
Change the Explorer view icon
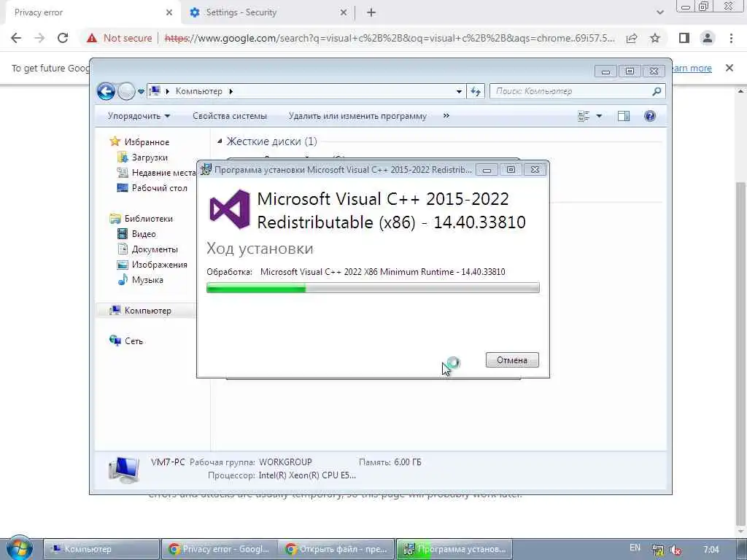coord(584,116)
